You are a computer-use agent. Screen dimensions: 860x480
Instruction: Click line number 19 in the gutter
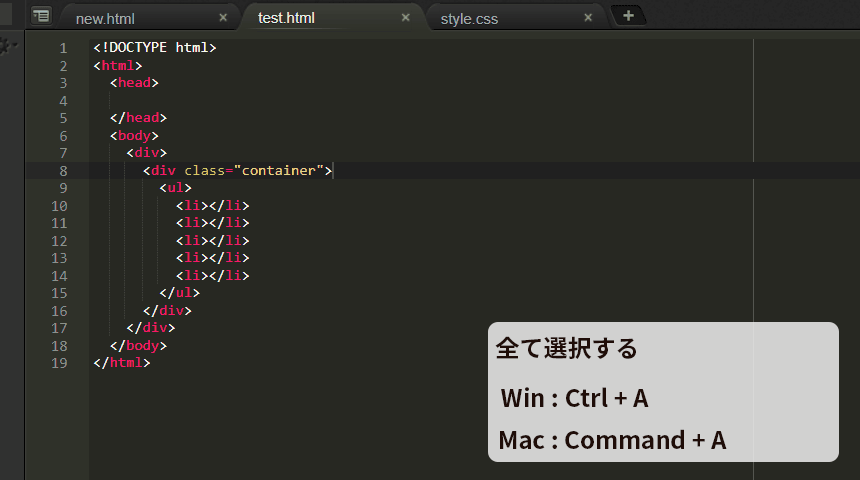pyautogui.click(x=59, y=363)
